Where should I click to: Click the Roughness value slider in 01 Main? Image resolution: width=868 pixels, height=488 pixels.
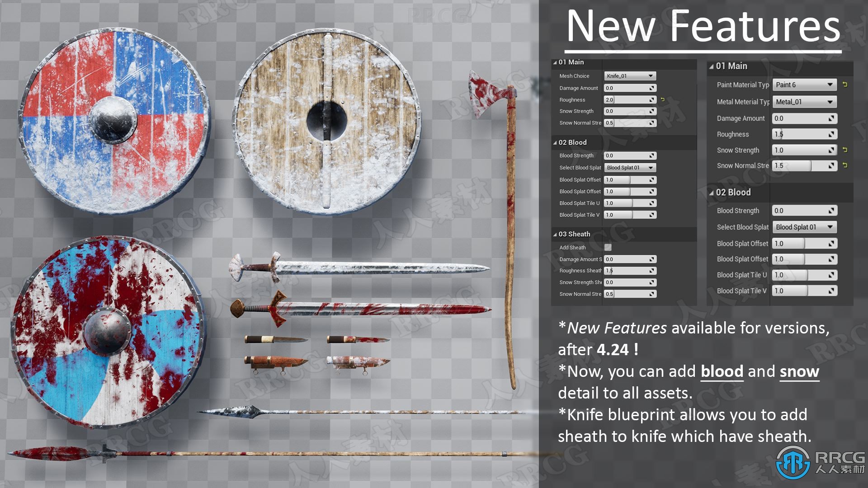[627, 100]
